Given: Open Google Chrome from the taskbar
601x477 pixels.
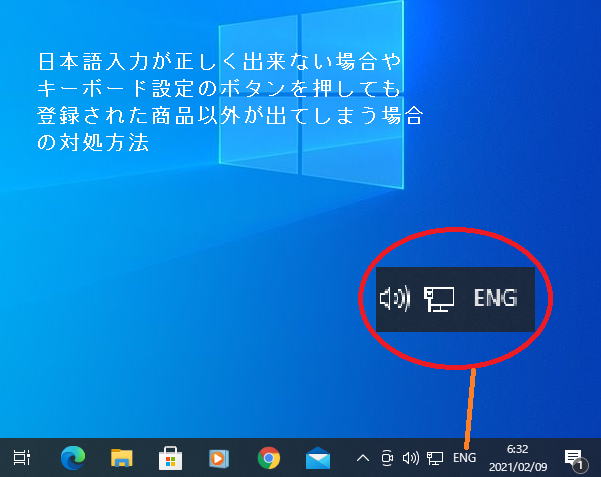Looking at the screenshot, I should pyautogui.click(x=269, y=458).
